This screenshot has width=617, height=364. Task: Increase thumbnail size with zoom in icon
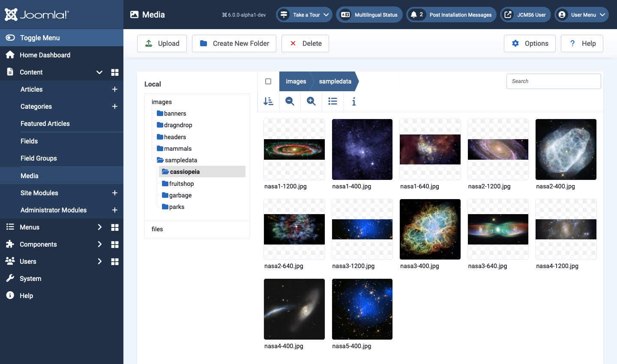click(x=311, y=101)
